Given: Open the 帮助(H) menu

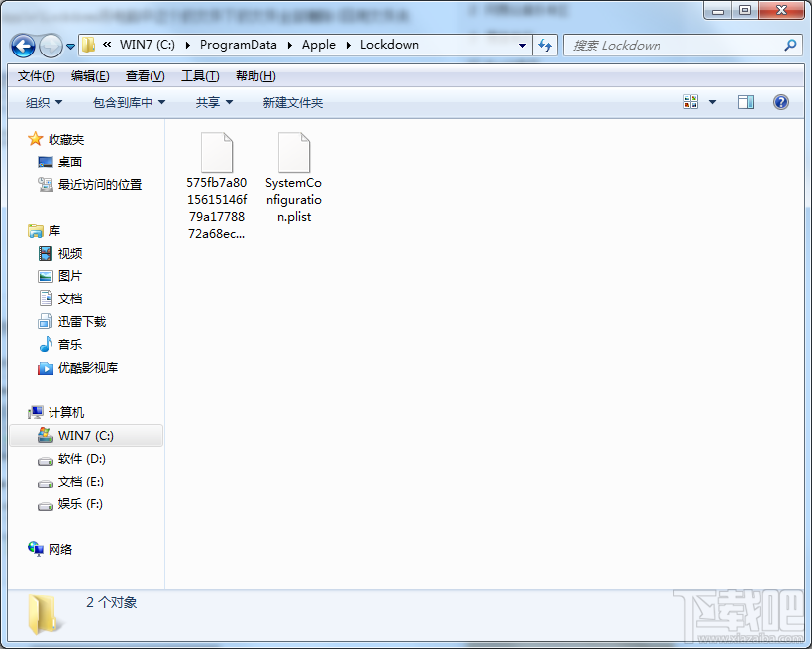Looking at the screenshot, I should pos(255,76).
